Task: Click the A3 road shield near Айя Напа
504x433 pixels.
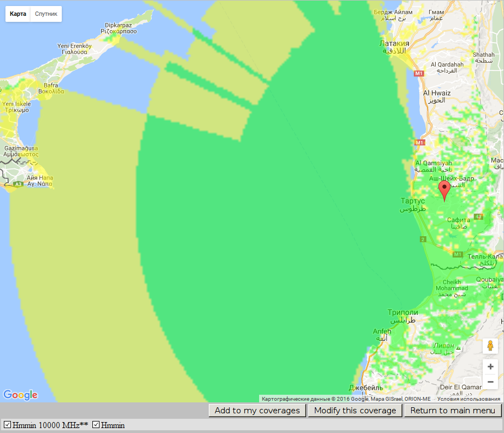Action: (19, 185)
